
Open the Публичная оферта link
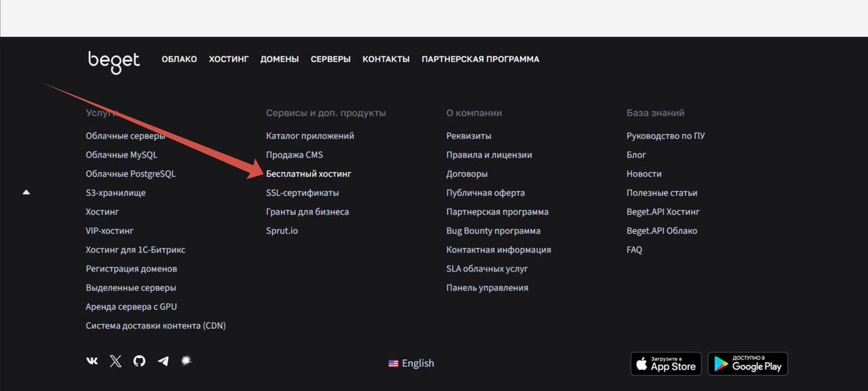point(485,193)
